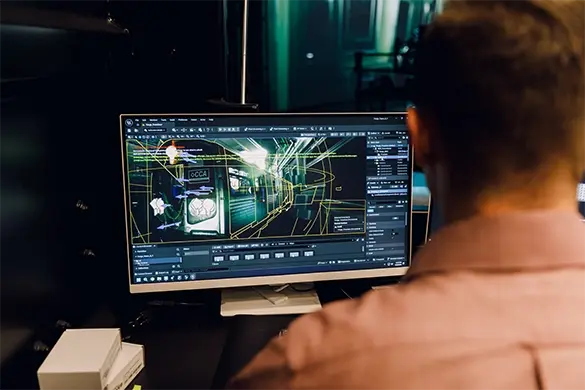Click the content browse icon beside Save
The width and height of the screenshot is (585, 390).
point(136,131)
